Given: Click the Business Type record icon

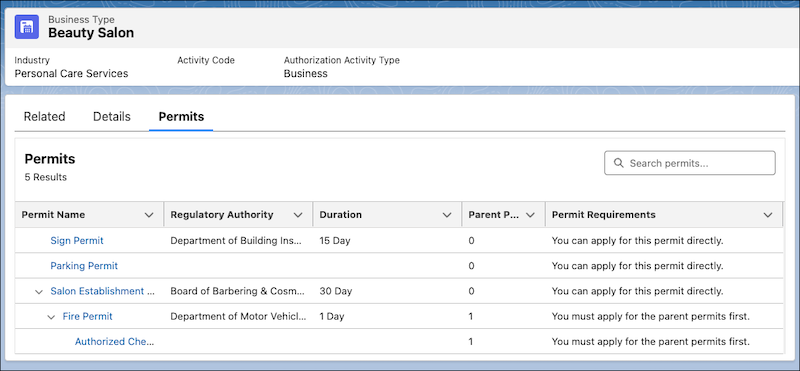Looking at the screenshot, I should [27, 27].
